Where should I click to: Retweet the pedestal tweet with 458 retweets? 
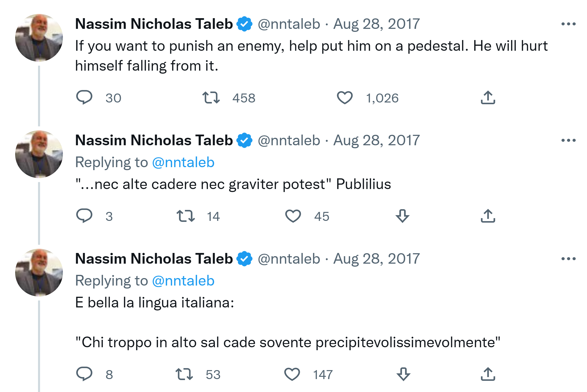click(x=211, y=98)
